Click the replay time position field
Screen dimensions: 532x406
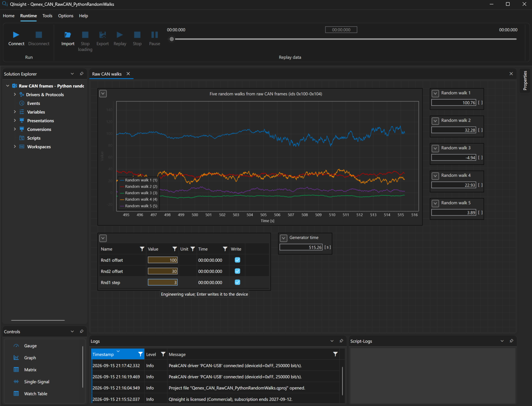[341, 30]
